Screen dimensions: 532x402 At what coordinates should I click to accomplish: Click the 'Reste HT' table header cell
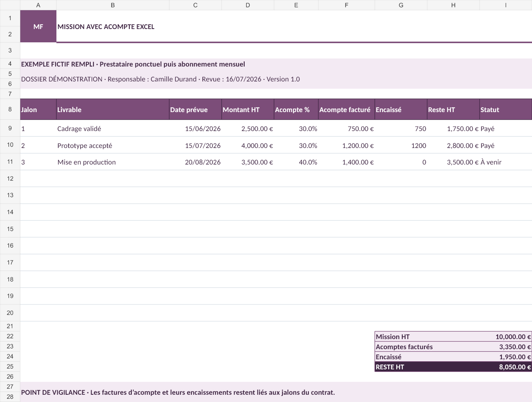click(x=453, y=109)
